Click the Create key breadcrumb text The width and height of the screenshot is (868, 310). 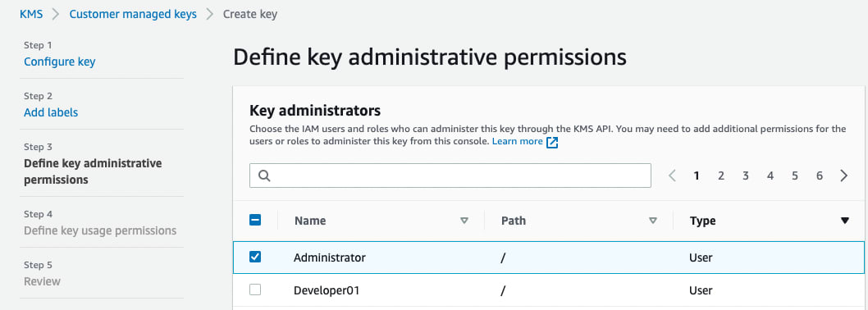pyautogui.click(x=250, y=15)
